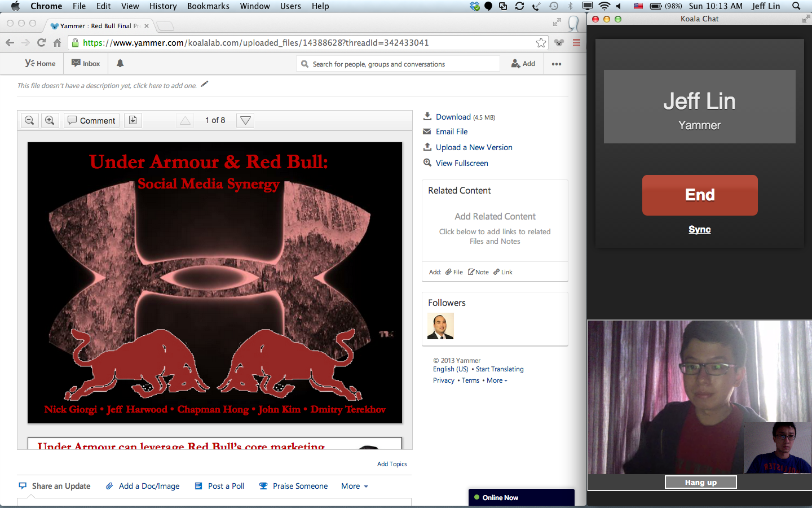Image resolution: width=812 pixels, height=508 pixels.
Task: Go back in browser history
Action: pos(10,43)
